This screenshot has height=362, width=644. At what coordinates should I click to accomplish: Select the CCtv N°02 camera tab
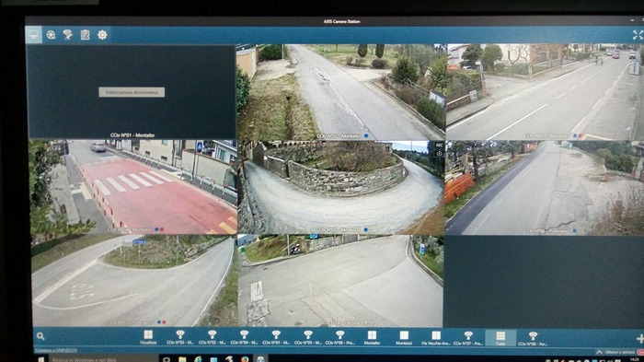click(212, 337)
